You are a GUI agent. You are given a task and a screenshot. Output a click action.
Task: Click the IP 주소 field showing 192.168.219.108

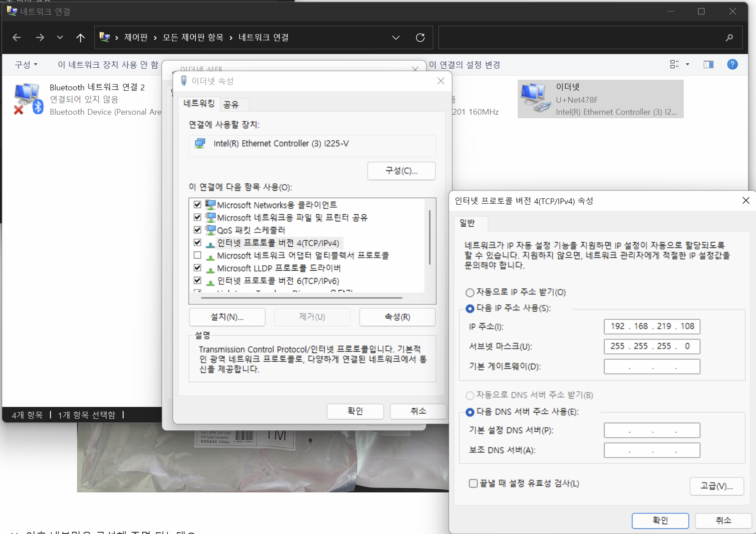pyautogui.click(x=652, y=326)
